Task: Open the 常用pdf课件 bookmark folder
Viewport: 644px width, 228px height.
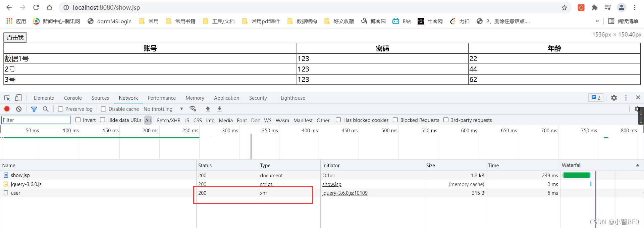Action: point(261,21)
